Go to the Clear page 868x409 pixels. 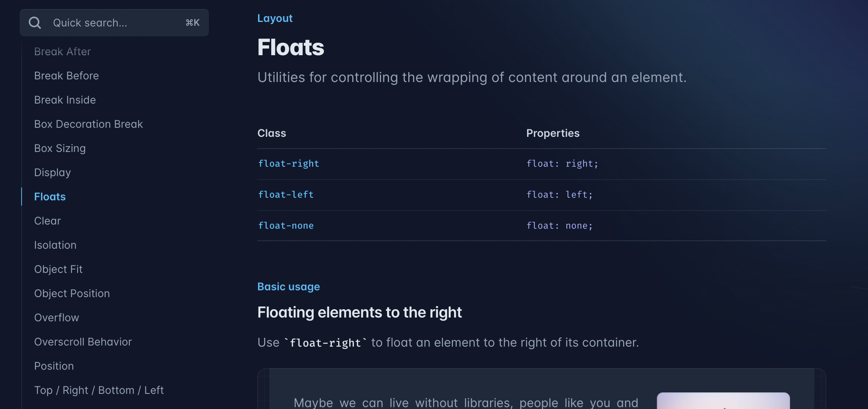click(x=47, y=221)
